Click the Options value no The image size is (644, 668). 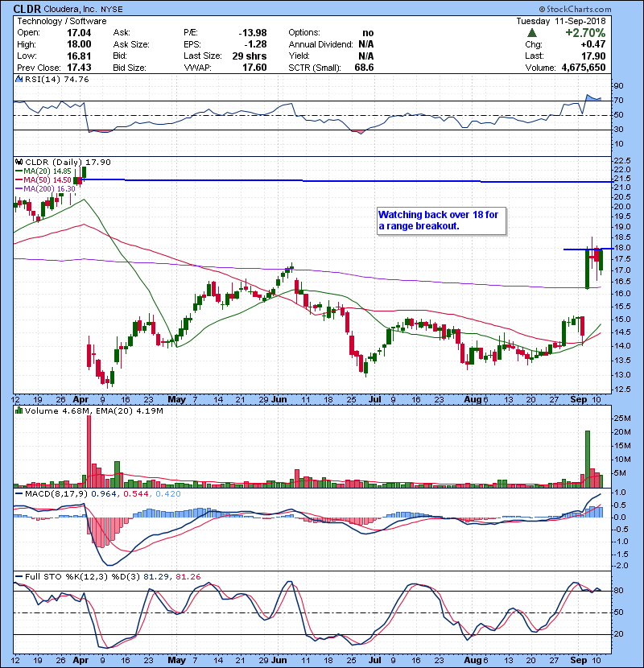[368, 33]
